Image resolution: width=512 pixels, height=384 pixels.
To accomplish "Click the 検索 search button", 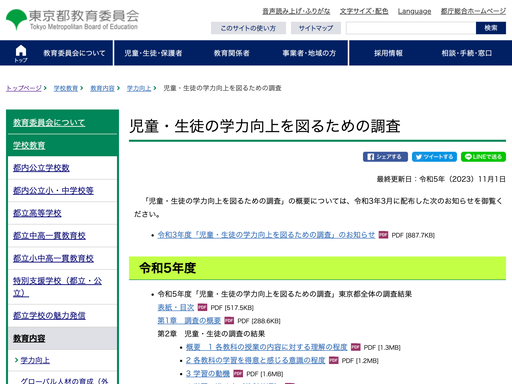I will (x=491, y=28).
